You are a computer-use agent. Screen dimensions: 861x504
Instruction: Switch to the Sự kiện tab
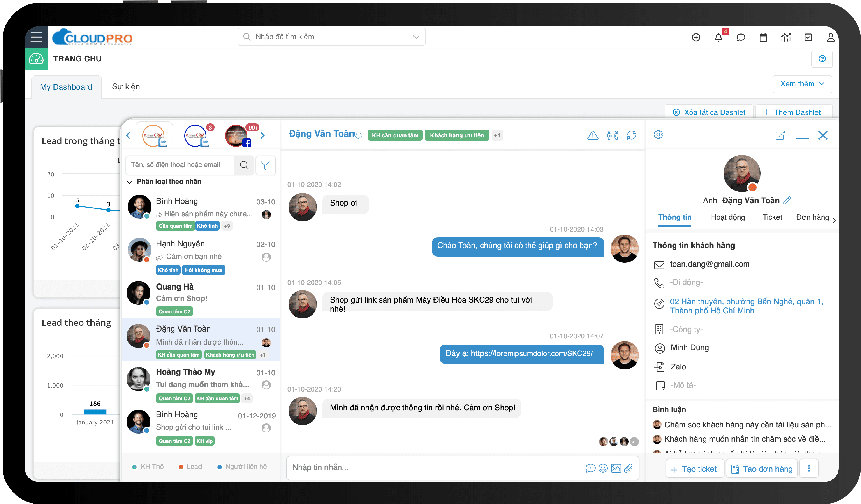[x=126, y=87]
